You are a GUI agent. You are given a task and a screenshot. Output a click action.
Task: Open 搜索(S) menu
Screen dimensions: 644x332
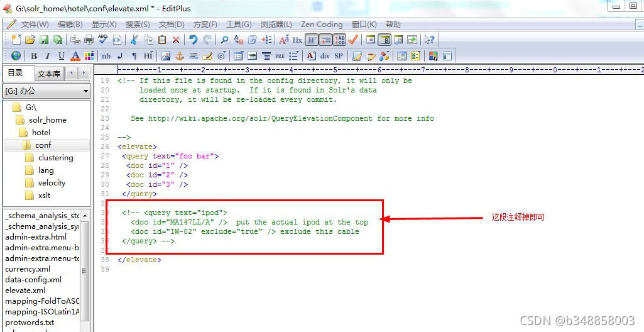point(138,25)
